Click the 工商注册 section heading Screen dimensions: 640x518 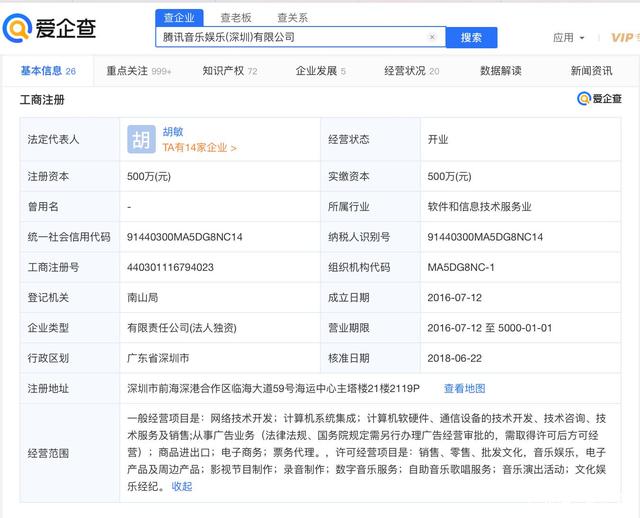coord(42,100)
